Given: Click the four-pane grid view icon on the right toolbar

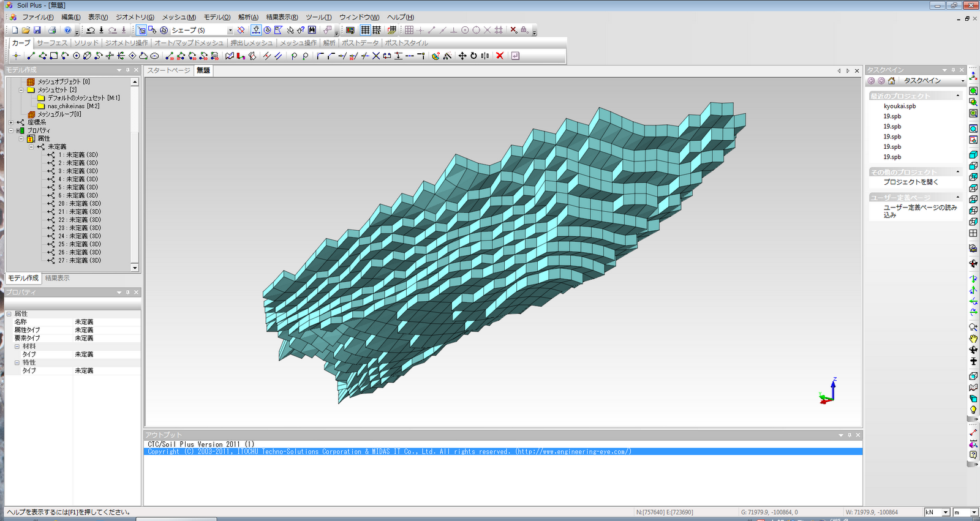Looking at the screenshot, I should click(973, 233).
